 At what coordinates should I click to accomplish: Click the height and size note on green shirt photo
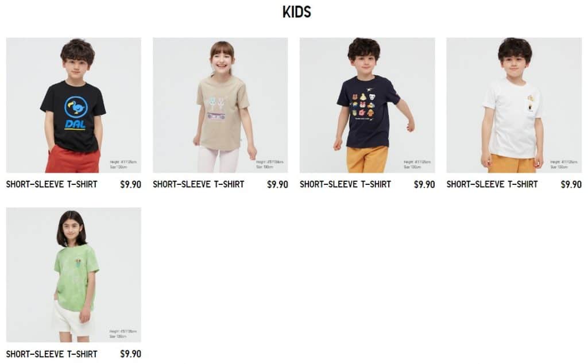click(x=123, y=334)
